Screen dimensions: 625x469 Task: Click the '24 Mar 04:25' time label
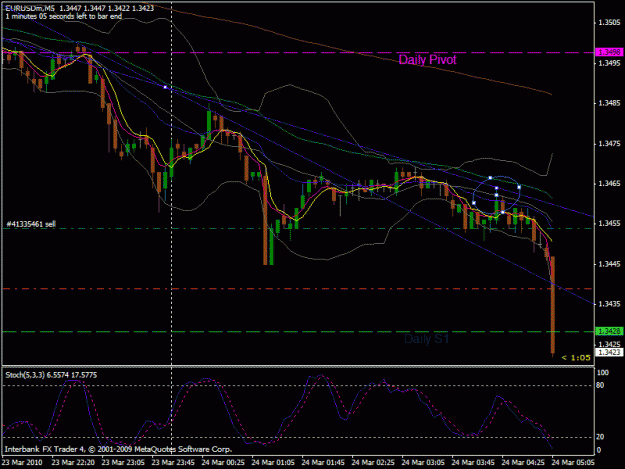(523, 462)
